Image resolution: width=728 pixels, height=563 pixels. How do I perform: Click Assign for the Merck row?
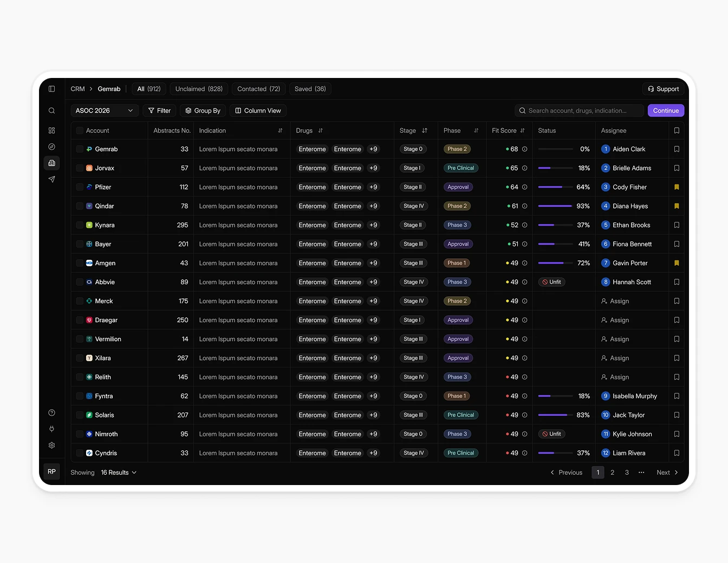(615, 301)
